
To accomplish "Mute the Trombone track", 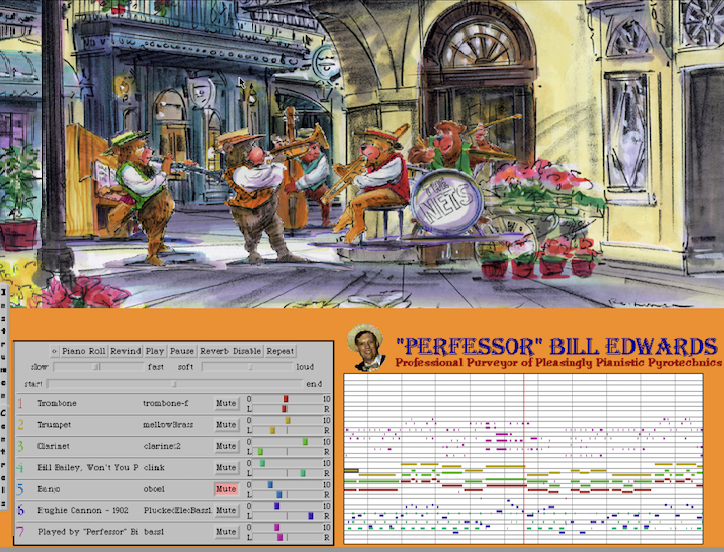I will click(227, 404).
